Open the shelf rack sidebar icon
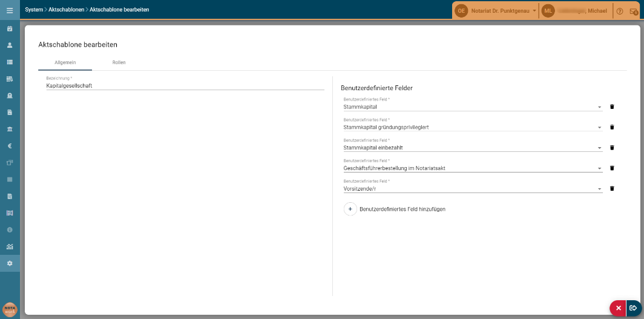644x319 pixels. coord(10,212)
